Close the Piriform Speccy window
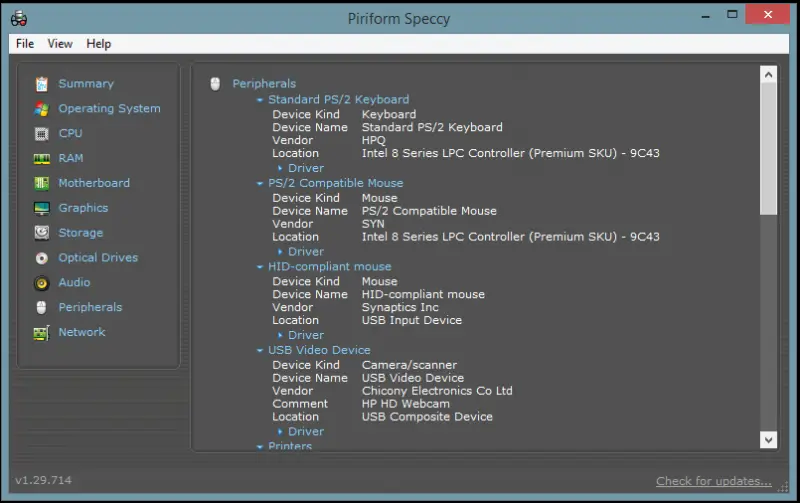The height and width of the screenshot is (503, 800). (x=768, y=14)
